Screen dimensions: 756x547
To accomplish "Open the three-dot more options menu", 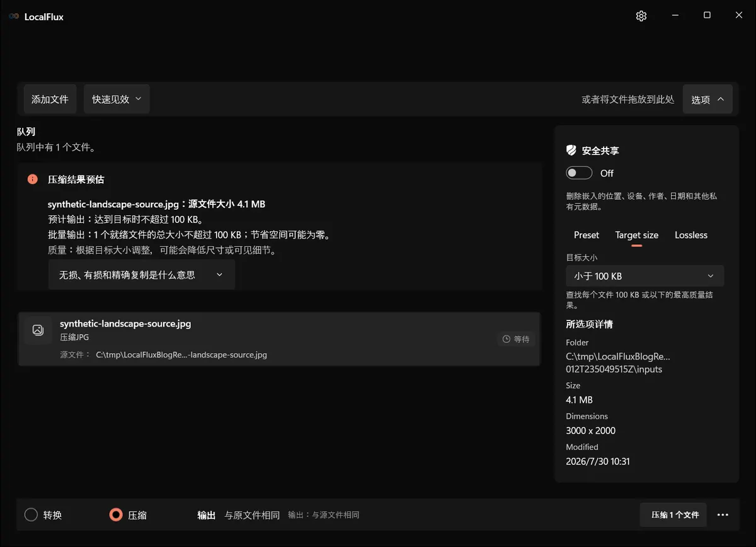I will pos(723,515).
